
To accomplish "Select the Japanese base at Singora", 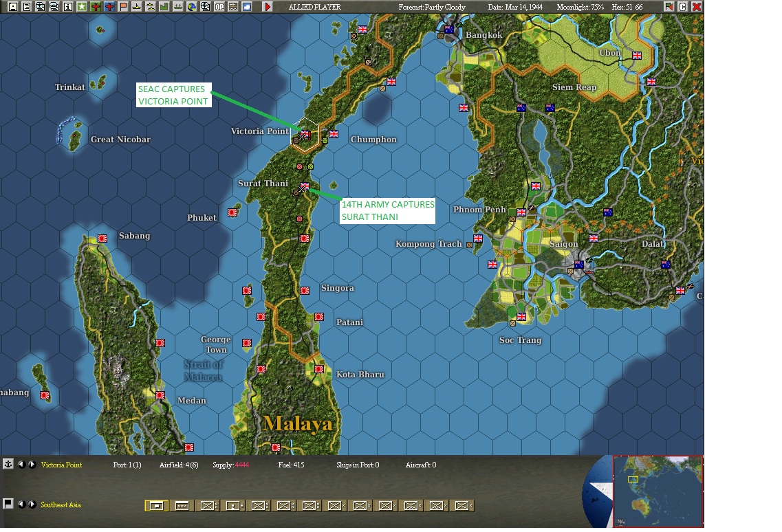I will (305, 291).
